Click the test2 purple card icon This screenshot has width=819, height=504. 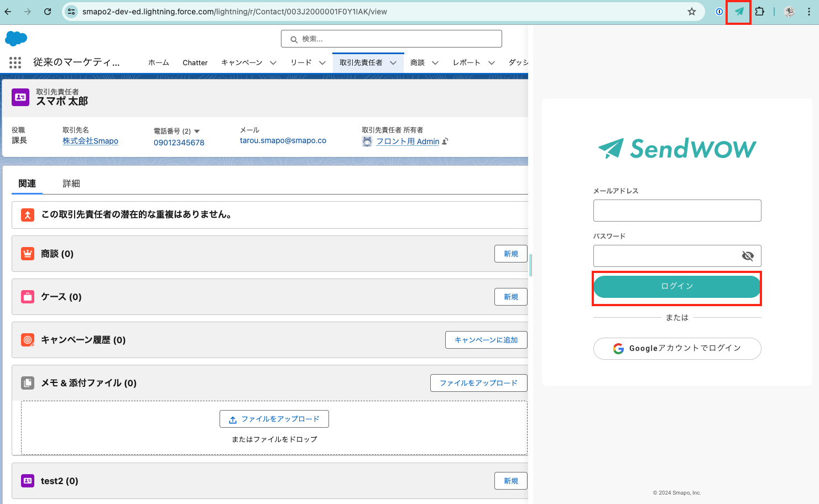tap(28, 481)
